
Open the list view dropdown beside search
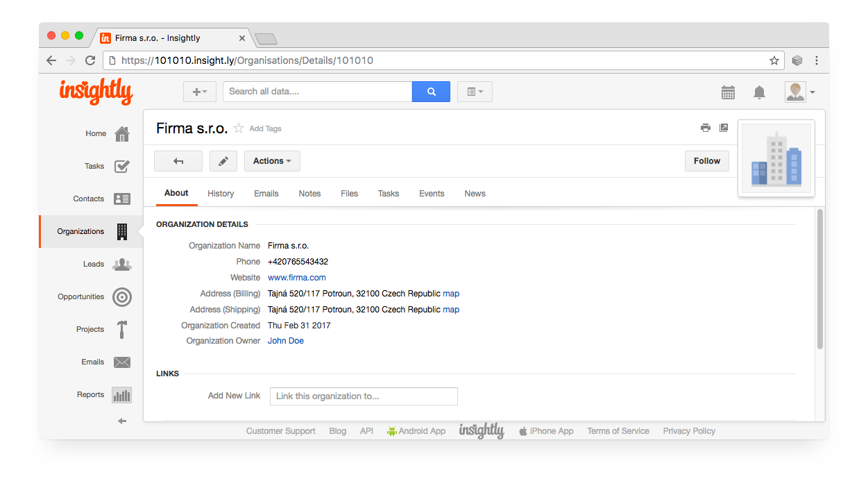point(475,92)
